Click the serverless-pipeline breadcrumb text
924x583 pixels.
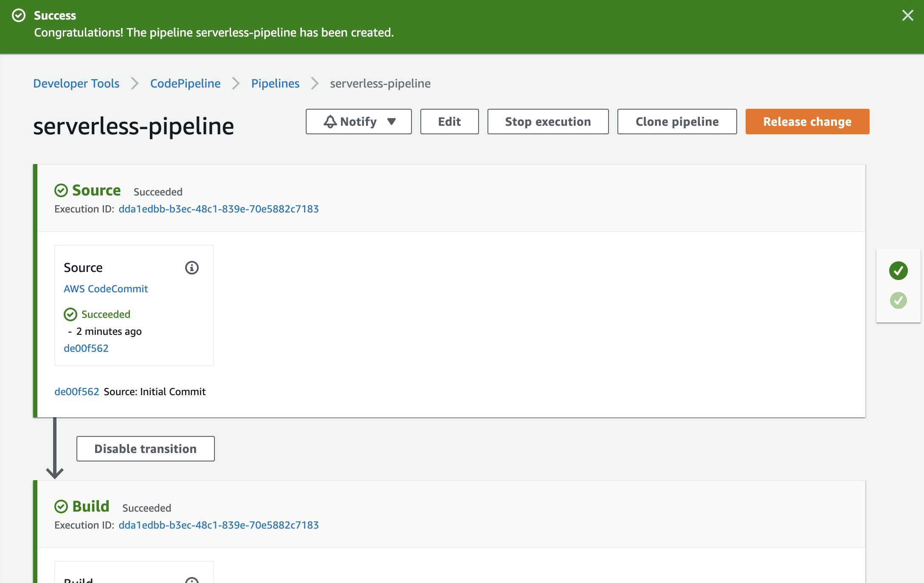[380, 83]
